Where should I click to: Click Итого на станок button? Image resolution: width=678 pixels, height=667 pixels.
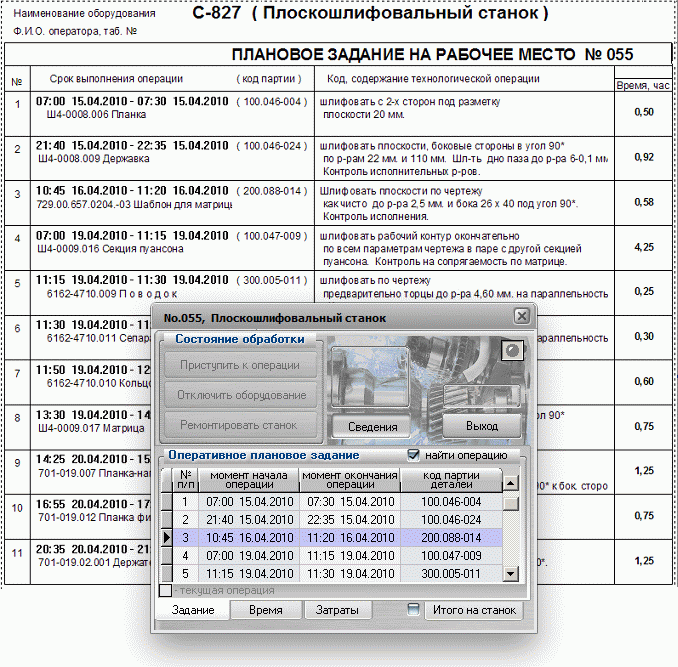474,610
